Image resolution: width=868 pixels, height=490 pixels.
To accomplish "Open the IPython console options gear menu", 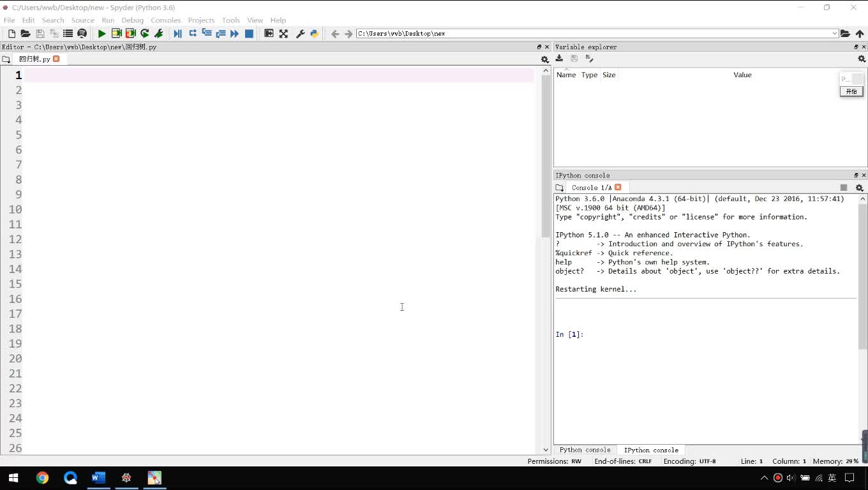I will point(859,188).
